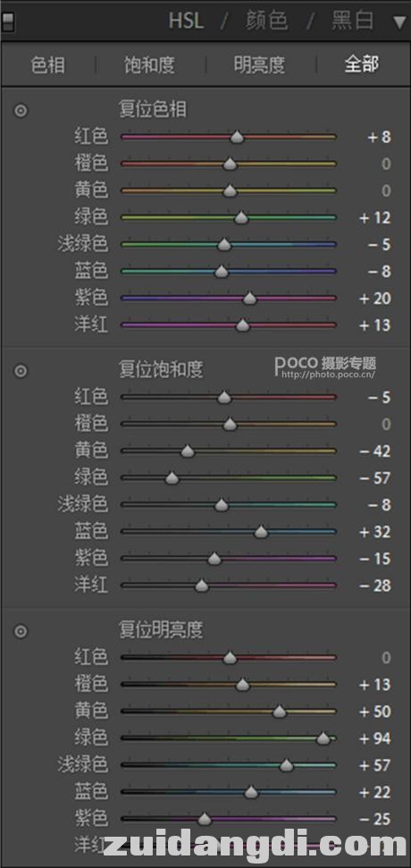Open the HSL mode in panel header
Viewport: 411px width, 868px height.
pyautogui.click(x=186, y=21)
